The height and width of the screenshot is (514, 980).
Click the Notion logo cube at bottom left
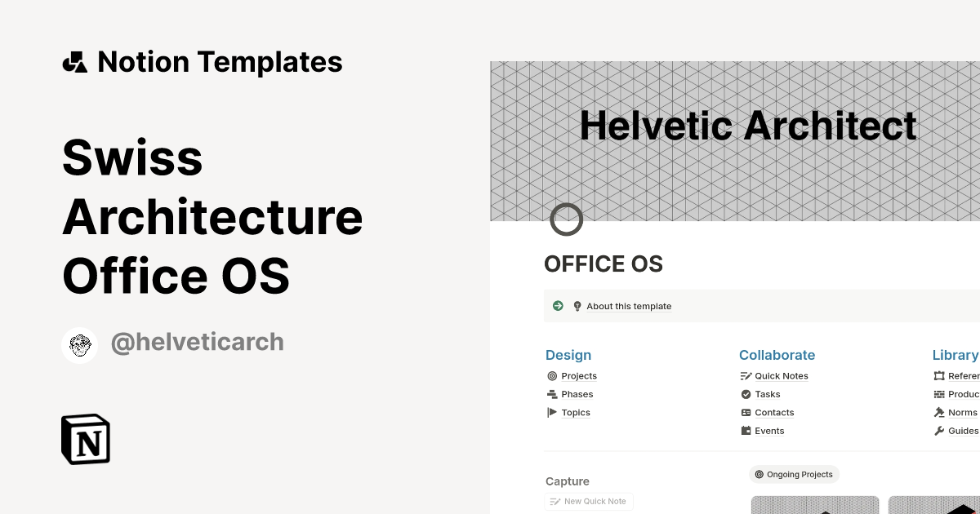pyautogui.click(x=85, y=440)
